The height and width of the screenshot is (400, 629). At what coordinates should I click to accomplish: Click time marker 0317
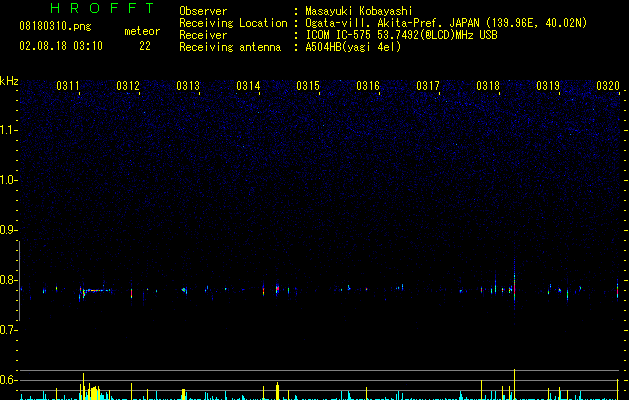click(x=428, y=86)
